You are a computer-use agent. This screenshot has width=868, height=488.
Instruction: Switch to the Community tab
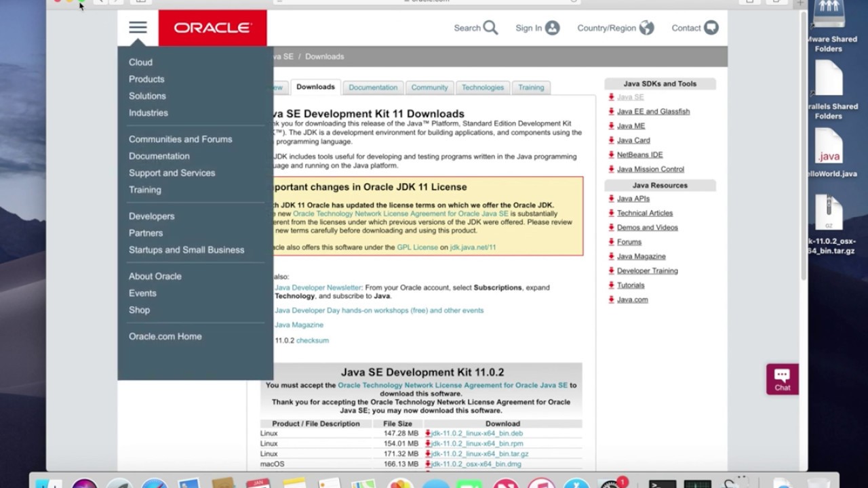coord(429,87)
